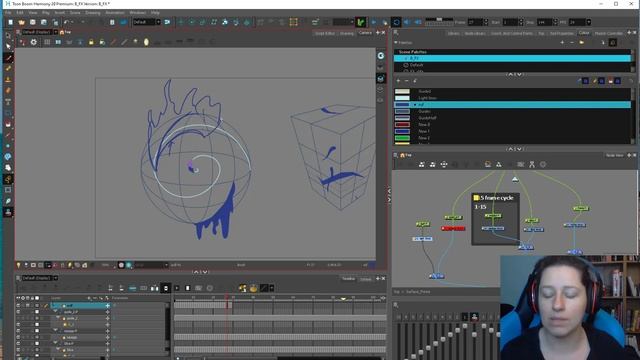
Task: Click the New scene icon in top toolbar
Action: pos(10,22)
